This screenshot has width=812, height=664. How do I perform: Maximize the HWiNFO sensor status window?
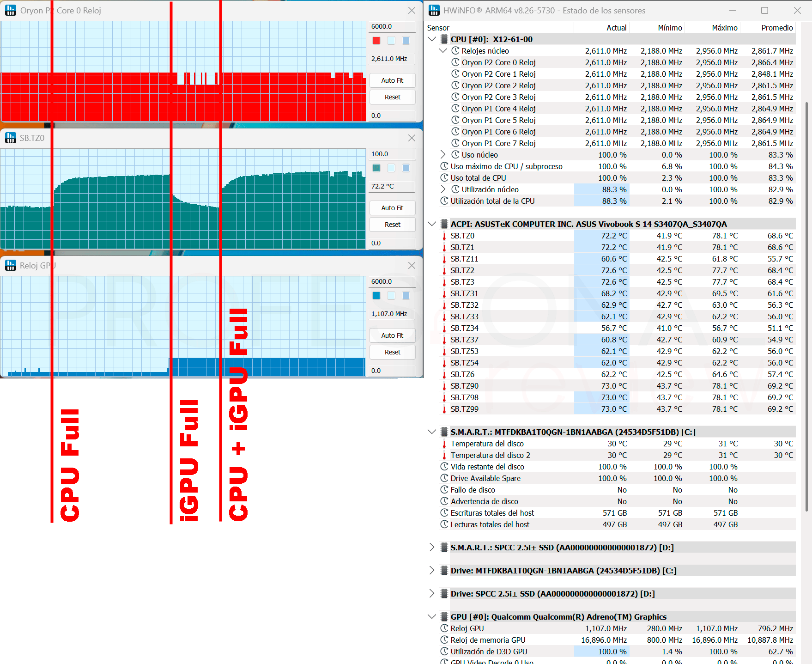(x=765, y=10)
